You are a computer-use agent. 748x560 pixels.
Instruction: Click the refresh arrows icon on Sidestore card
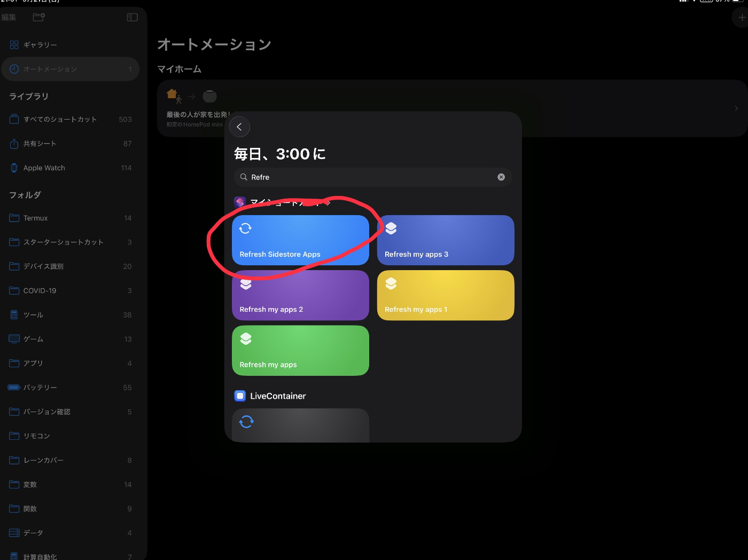coord(245,228)
